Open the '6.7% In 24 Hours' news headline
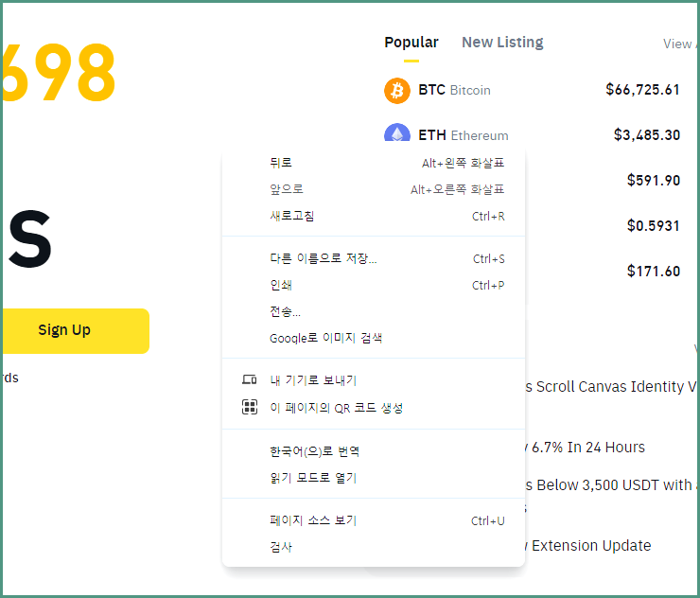 (x=585, y=447)
